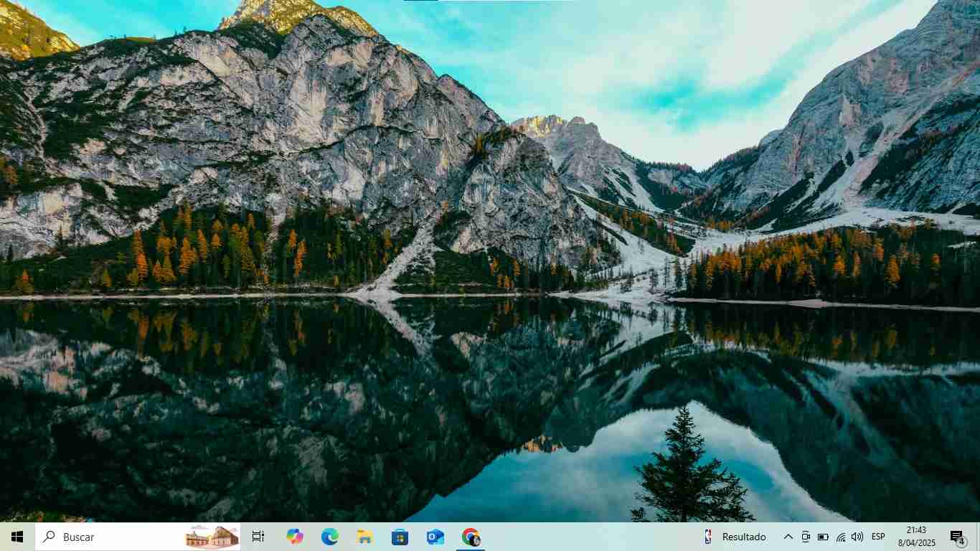Open the Windows Start menu
980x551 pixels.
17,537
